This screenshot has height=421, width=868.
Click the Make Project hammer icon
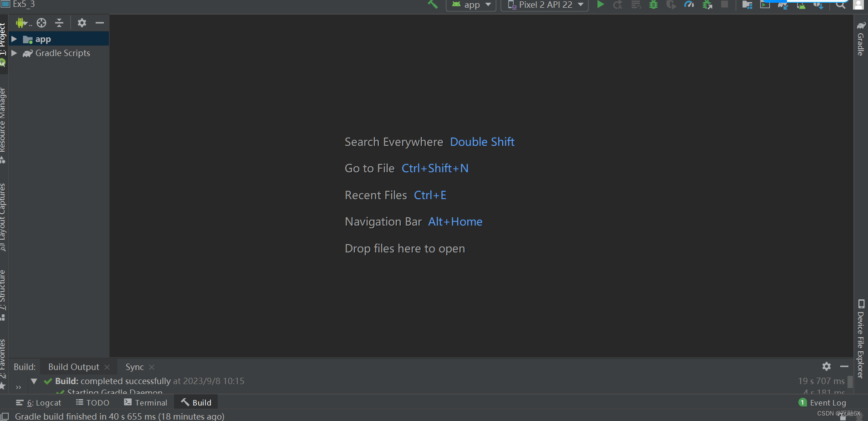point(432,5)
